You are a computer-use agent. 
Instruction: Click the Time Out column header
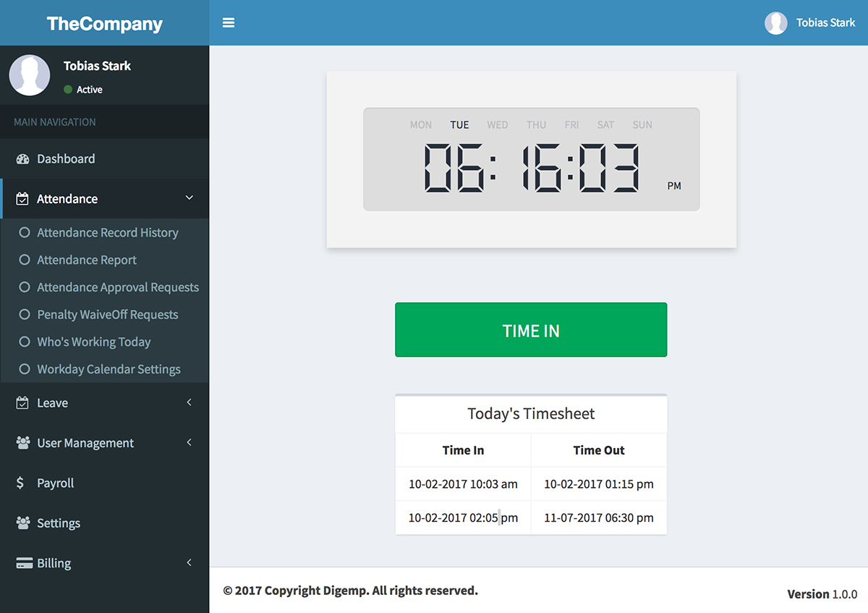click(599, 450)
